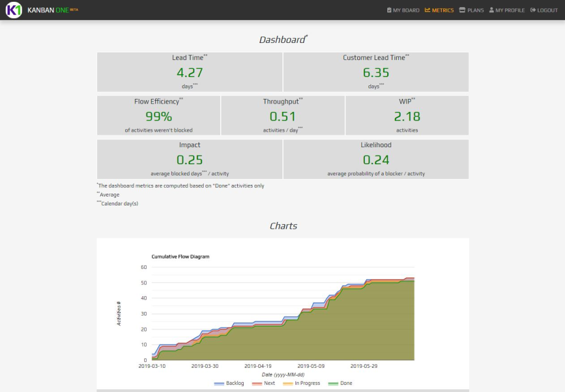This screenshot has width=565, height=392.
Task: Open PLANS in the top navigation
Action: tap(475, 10)
